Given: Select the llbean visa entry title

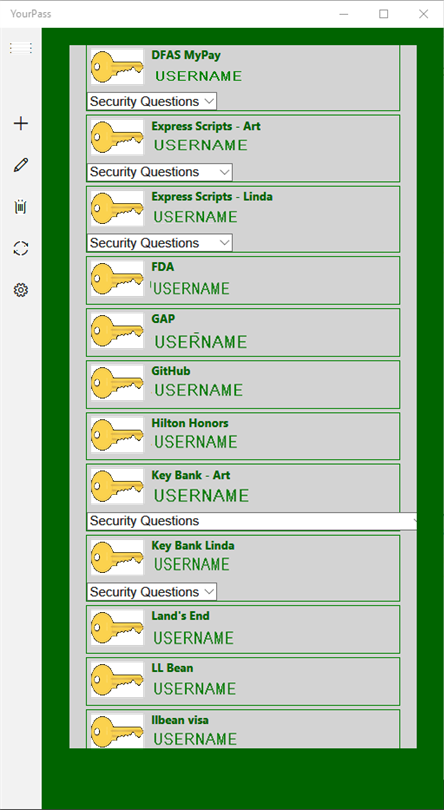Looking at the screenshot, I should click(180, 720).
